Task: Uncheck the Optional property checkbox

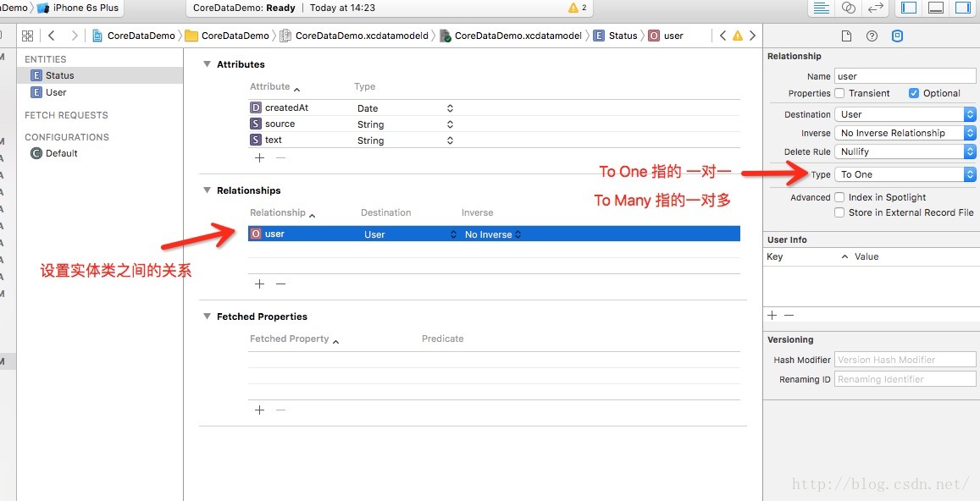Action: coord(914,93)
